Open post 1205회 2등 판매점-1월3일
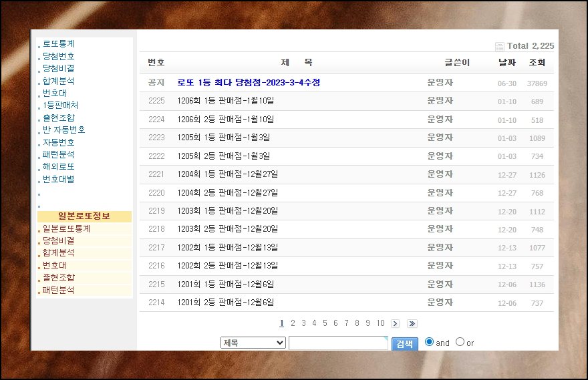The image size is (588, 380). point(223,156)
